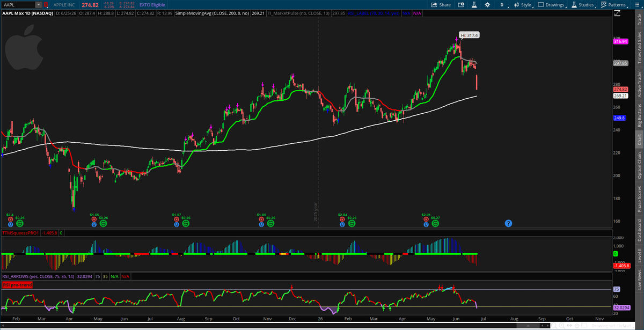Open the flask icon beside the gear
The height and width of the screenshot is (330, 644).
click(474, 4)
